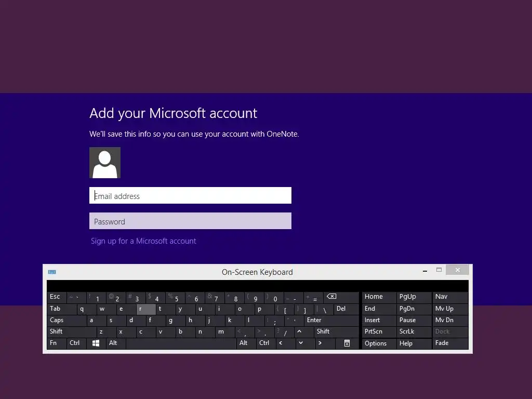Click the highlighted r key
The image size is (532, 399).
click(146, 309)
